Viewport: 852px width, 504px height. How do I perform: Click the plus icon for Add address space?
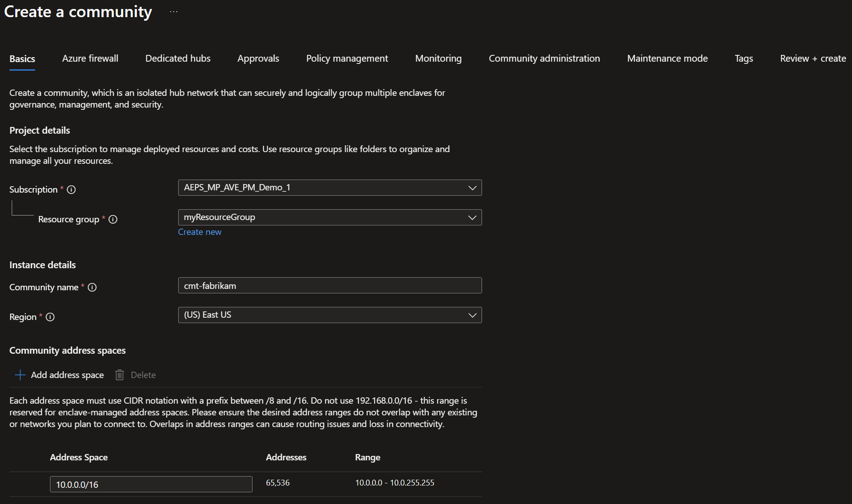[x=20, y=375]
